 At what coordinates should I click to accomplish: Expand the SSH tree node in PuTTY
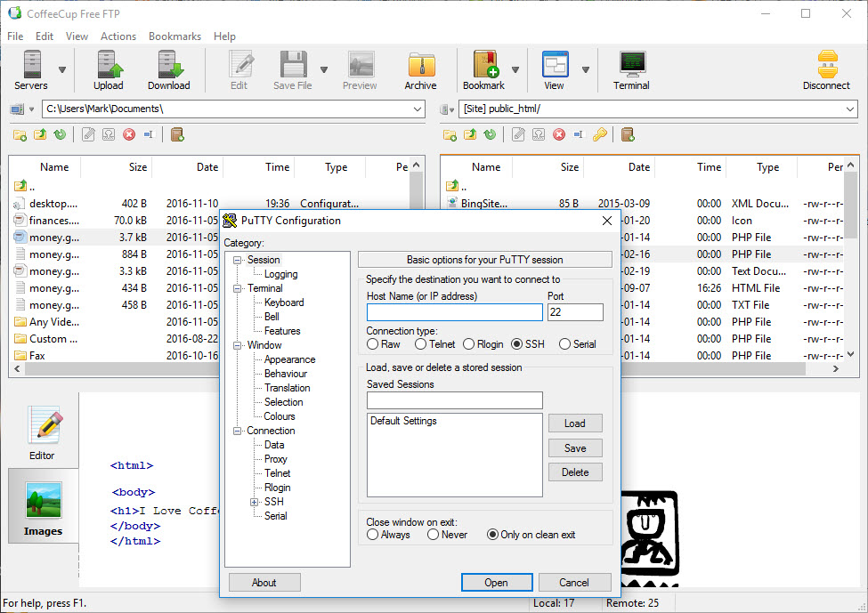tap(254, 503)
